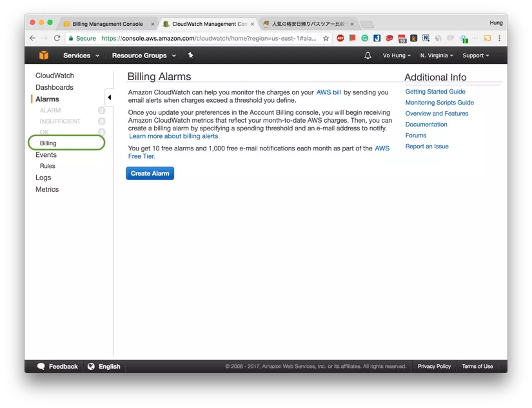Image resolution: width=532 pixels, height=408 pixels.
Task: Open Logs in the sidebar
Action: pyautogui.click(x=43, y=178)
